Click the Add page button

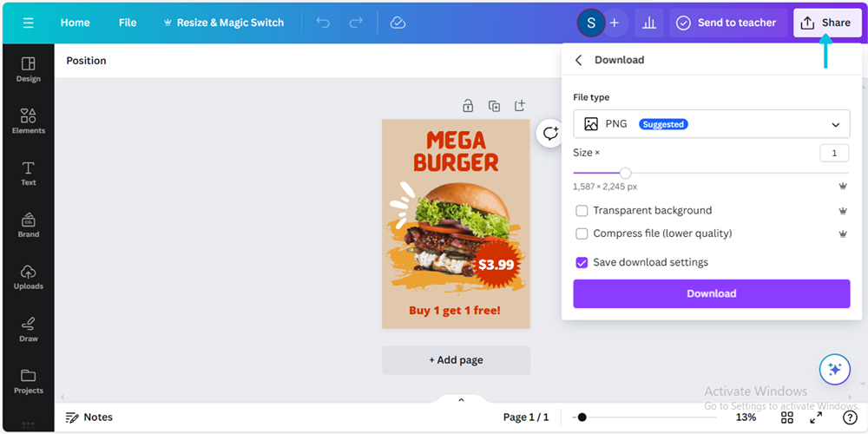click(x=457, y=360)
